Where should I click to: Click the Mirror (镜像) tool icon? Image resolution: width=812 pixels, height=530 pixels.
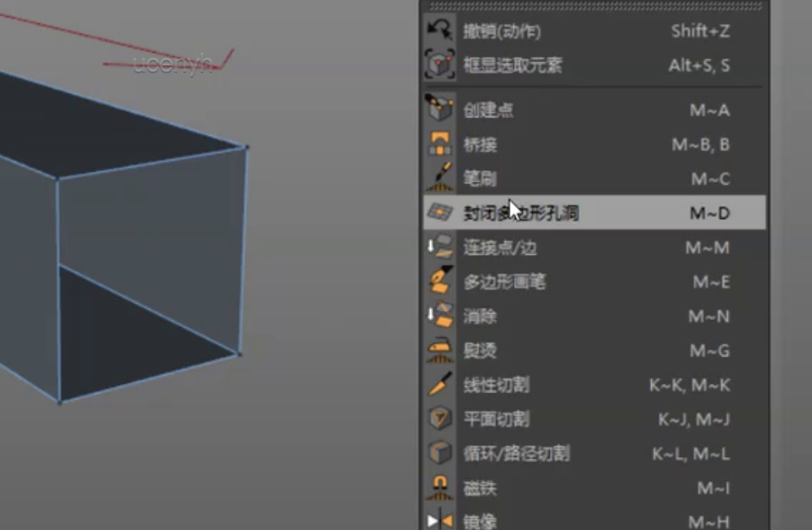click(439, 520)
